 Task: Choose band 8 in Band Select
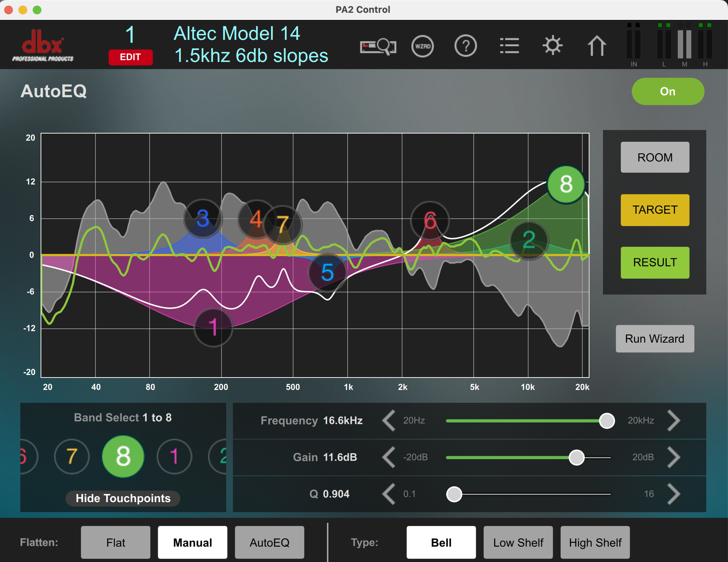[123, 456]
